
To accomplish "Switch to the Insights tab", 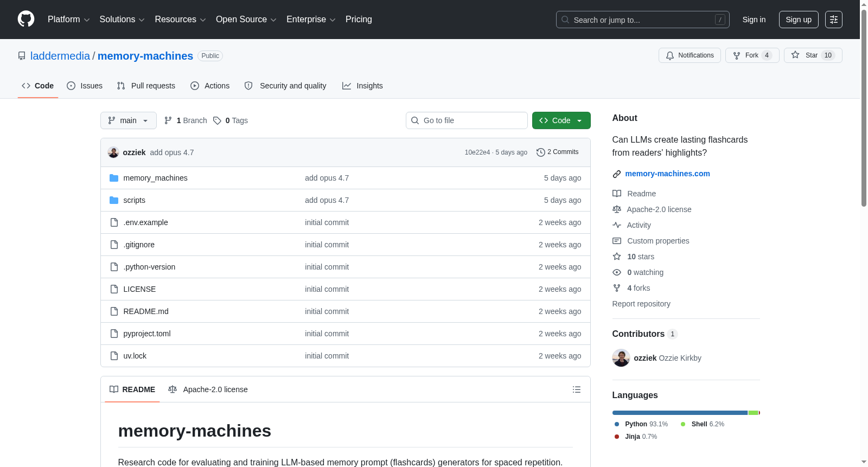I will 362,86.
